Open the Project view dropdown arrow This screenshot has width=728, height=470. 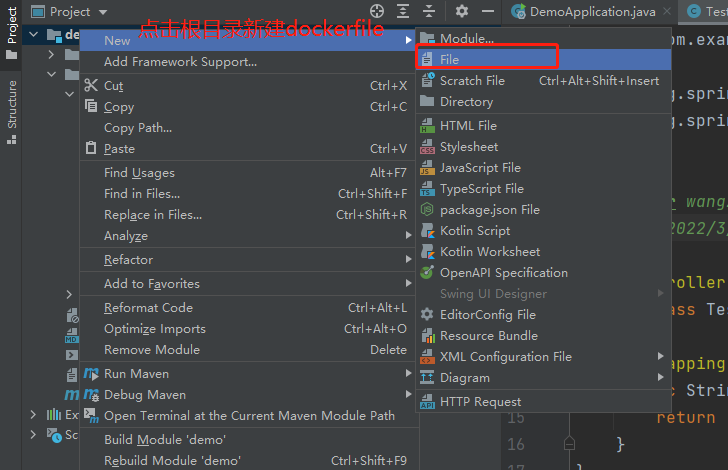[103, 12]
